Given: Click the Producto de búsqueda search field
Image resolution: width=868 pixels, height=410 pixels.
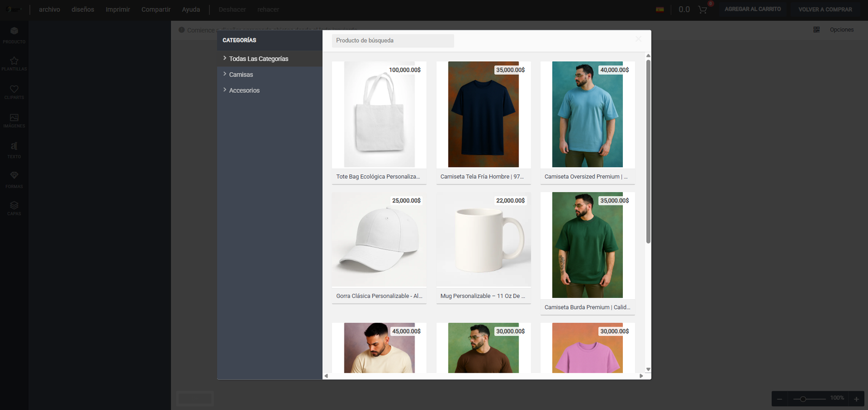Looking at the screenshot, I should coord(393,41).
